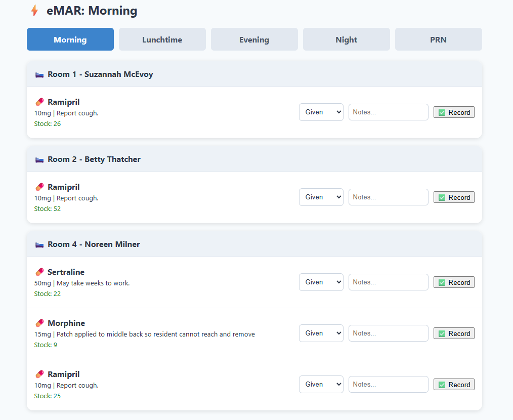Click the 'Stock: 22' value
Image resolution: width=513 pixels, height=420 pixels.
48,294
